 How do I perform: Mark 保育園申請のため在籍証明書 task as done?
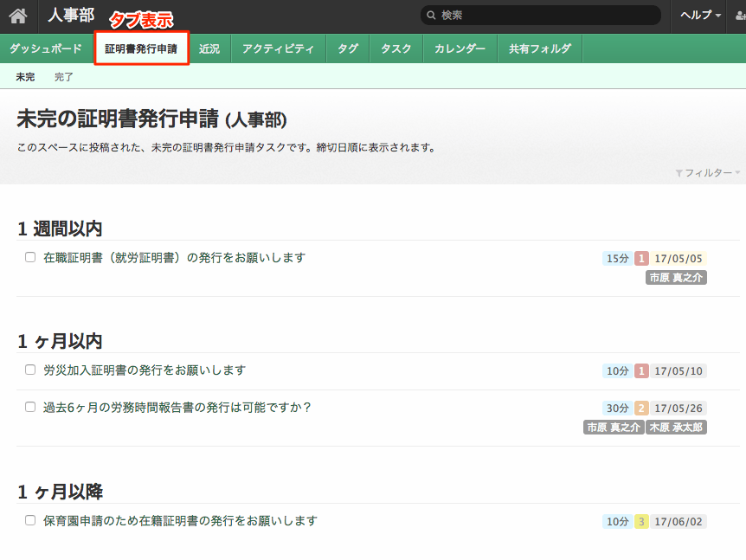(30, 520)
